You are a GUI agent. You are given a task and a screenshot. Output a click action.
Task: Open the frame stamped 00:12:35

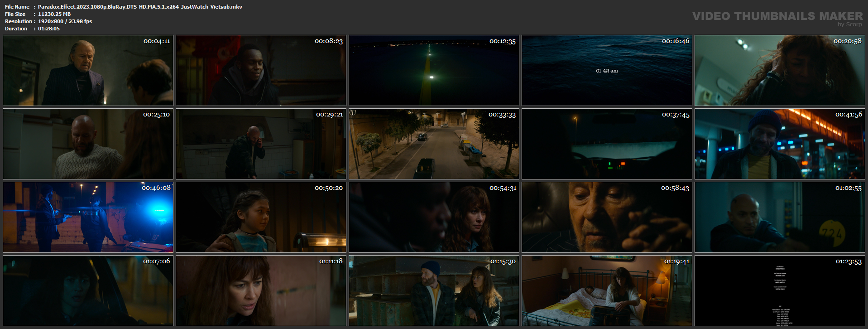[434, 70]
